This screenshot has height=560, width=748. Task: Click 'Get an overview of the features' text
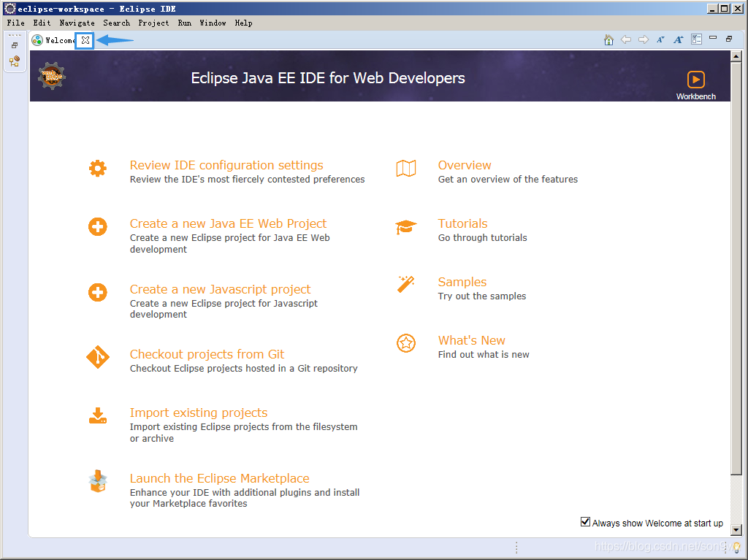[508, 180]
